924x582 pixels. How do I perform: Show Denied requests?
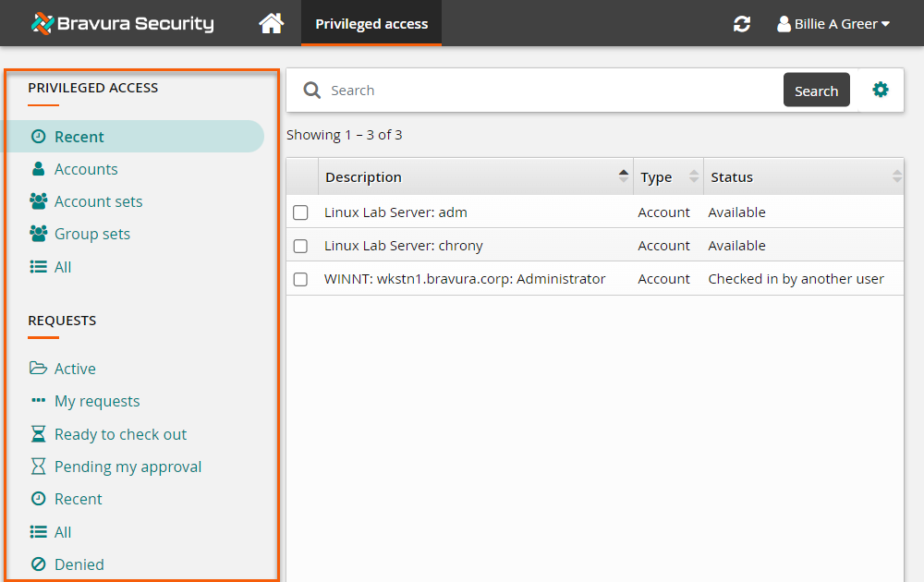pyautogui.click(x=79, y=564)
